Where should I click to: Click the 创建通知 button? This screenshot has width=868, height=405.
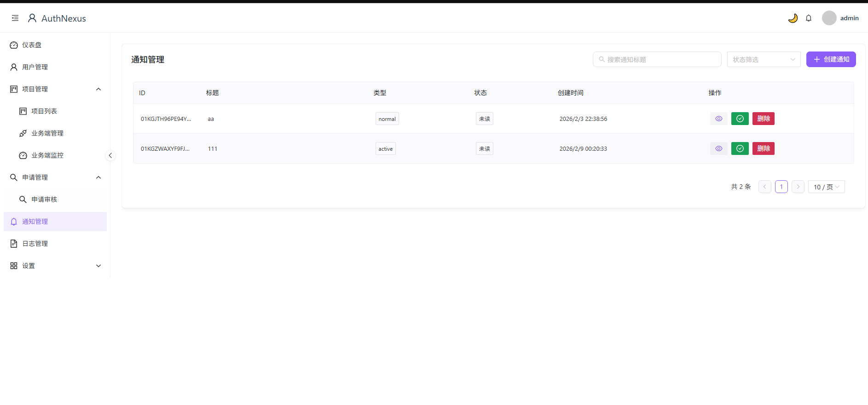831,59
